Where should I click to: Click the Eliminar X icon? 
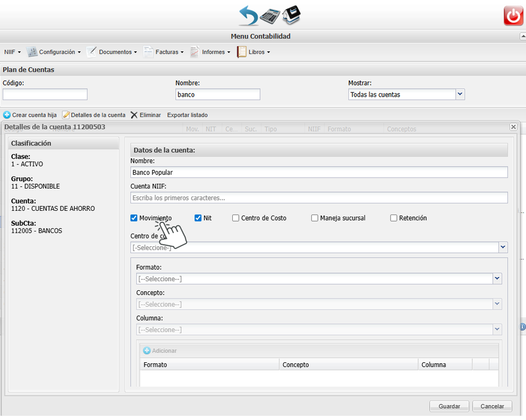(134, 115)
